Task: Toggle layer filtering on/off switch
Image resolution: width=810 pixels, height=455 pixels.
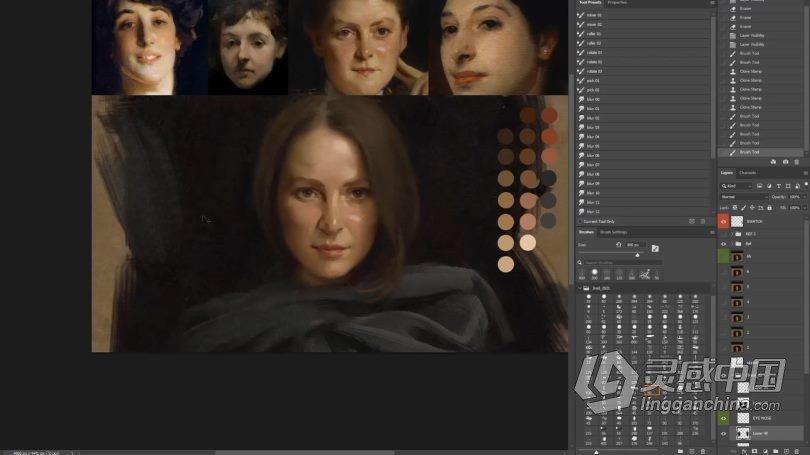Action: 806,184
